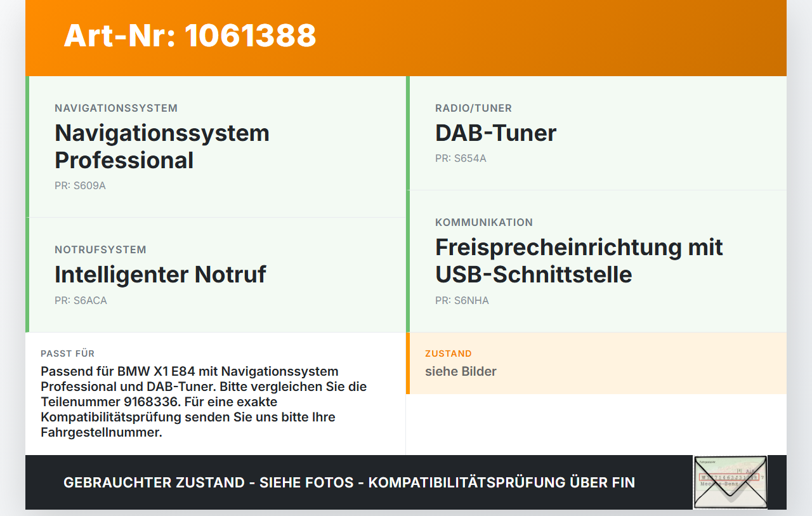The height and width of the screenshot is (516, 812).
Task: Click the PASST FÜR section label
Action: [67, 354]
